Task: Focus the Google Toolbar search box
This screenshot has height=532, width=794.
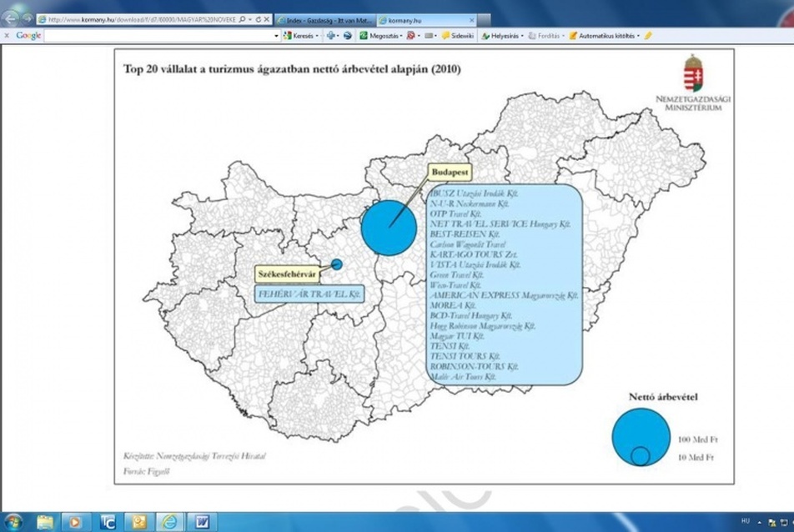Action: (x=158, y=35)
